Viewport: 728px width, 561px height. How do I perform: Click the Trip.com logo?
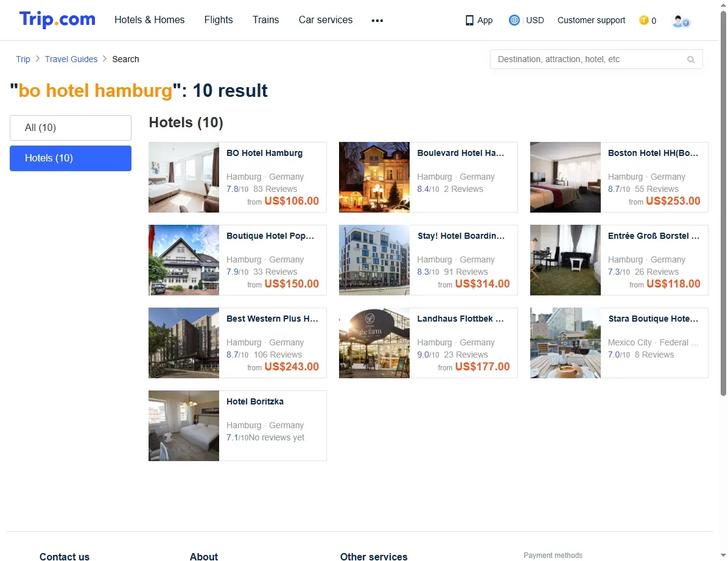coord(57,19)
